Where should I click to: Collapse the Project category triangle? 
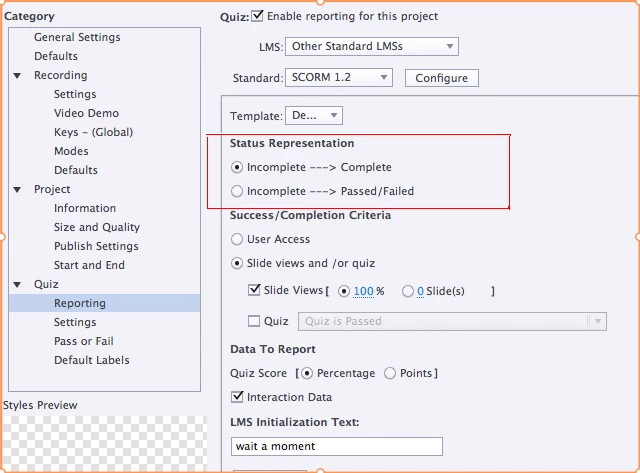point(17,189)
